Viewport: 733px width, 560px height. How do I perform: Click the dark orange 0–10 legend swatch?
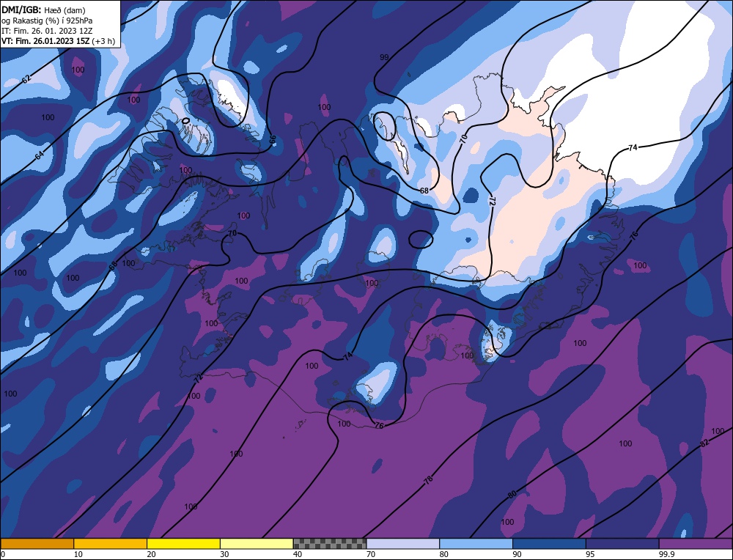coord(37,544)
